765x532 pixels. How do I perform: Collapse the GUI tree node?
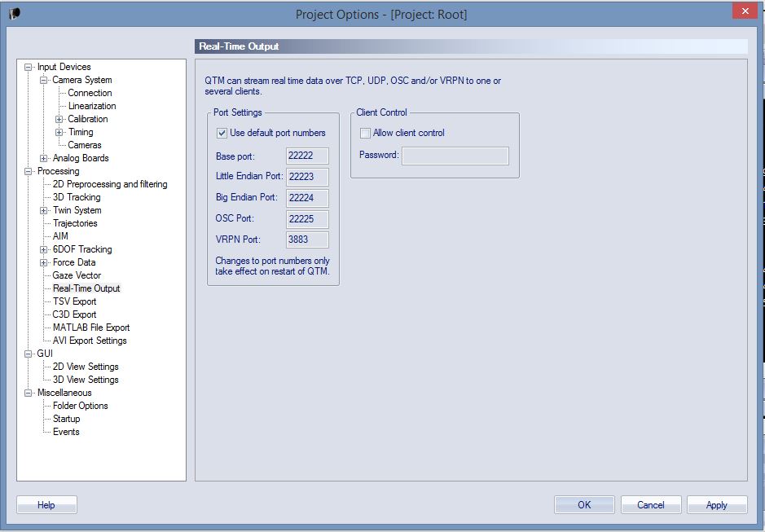click(29, 354)
